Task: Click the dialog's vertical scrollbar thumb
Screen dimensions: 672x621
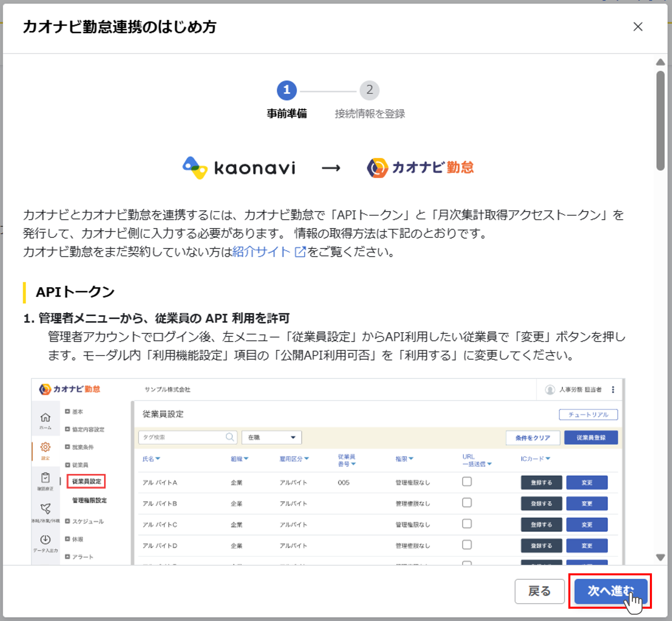Action: coord(660,120)
